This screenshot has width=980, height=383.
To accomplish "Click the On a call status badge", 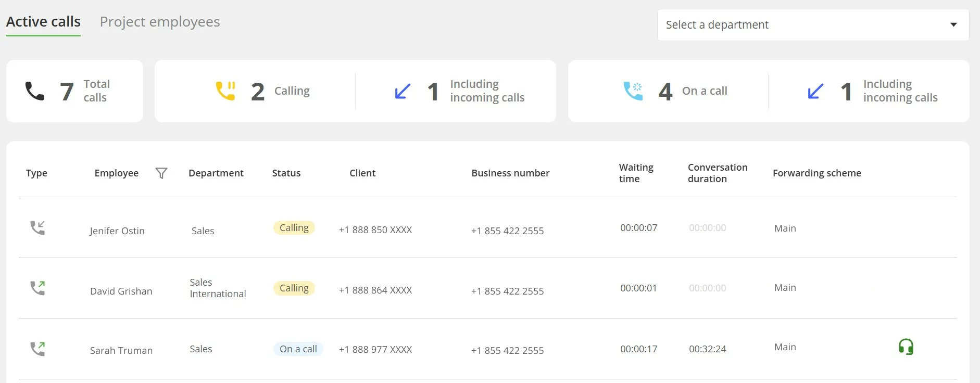I will [x=298, y=349].
